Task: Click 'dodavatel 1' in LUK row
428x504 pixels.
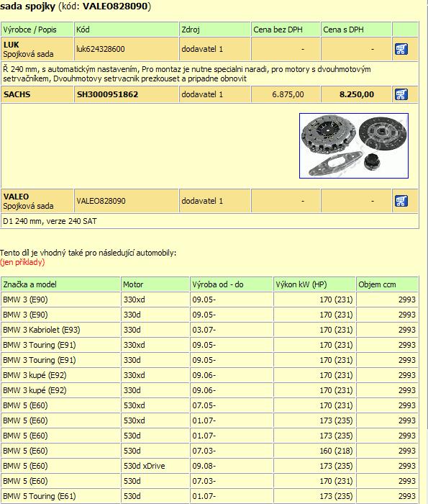Action: pos(202,49)
